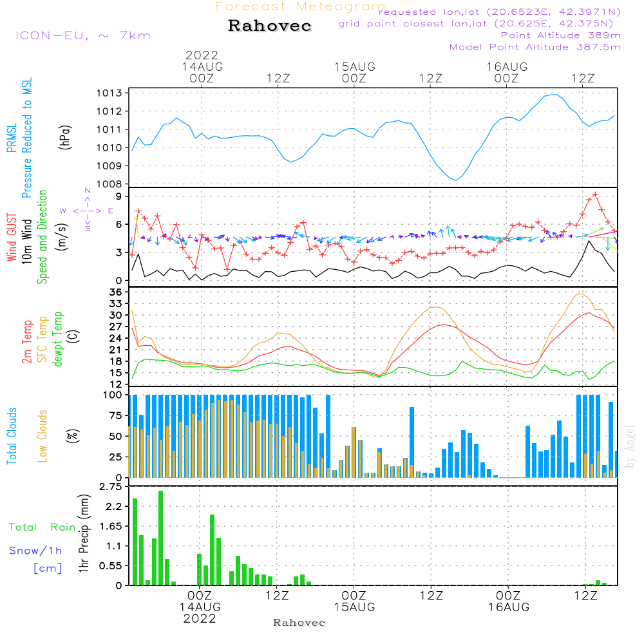Click the pressure minimum on 15 Aug afternoon

coord(455,180)
